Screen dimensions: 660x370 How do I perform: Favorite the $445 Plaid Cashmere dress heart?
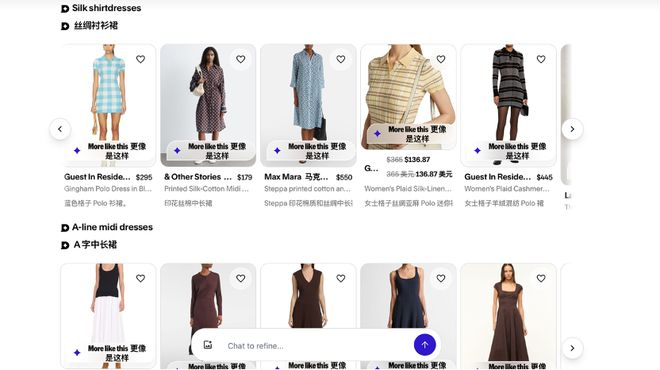click(541, 59)
